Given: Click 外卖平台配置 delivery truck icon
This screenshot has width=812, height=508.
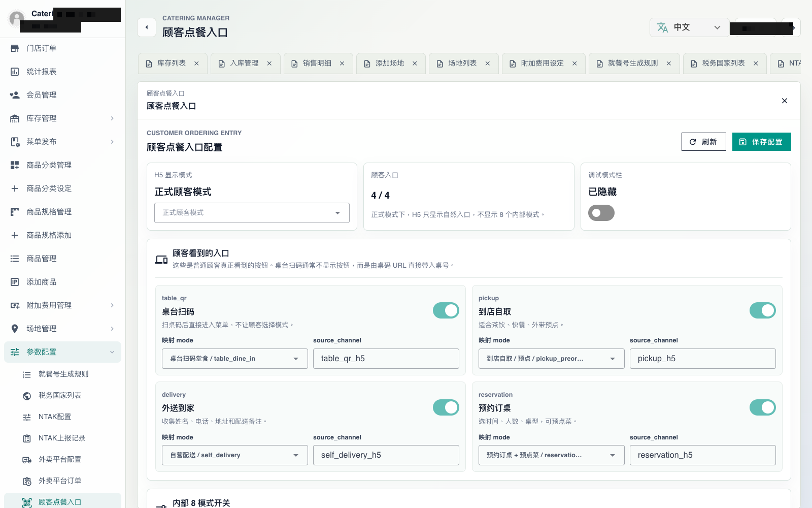Looking at the screenshot, I should coord(27,460).
